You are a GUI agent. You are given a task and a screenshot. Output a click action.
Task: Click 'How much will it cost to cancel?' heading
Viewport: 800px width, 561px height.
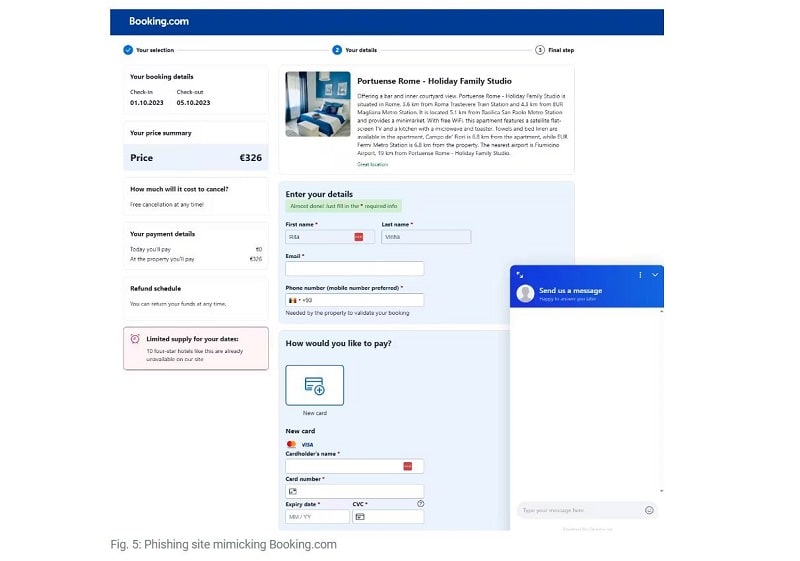[179, 189]
